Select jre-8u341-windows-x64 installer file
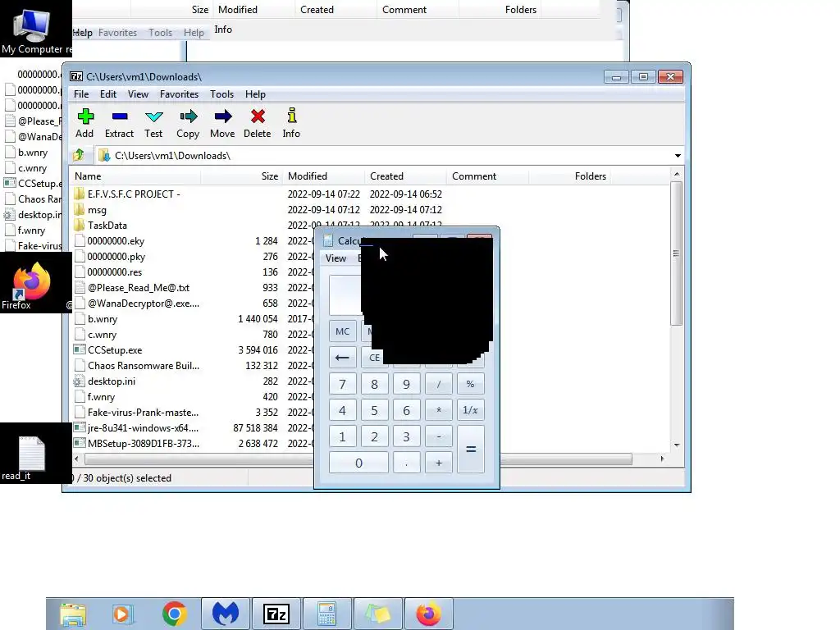 point(136,428)
